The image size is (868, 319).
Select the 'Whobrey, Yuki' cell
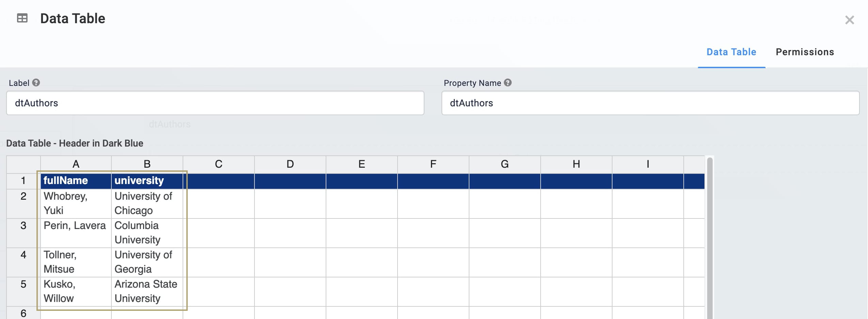pos(76,203)
